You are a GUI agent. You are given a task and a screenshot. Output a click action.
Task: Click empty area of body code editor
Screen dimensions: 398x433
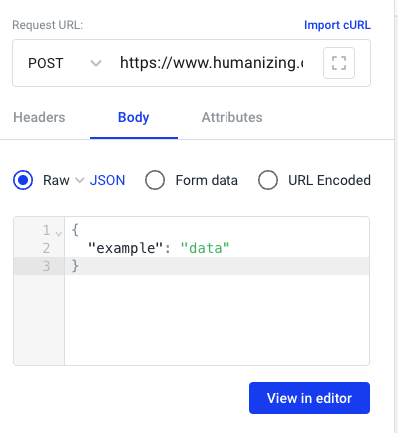(217, 320)
